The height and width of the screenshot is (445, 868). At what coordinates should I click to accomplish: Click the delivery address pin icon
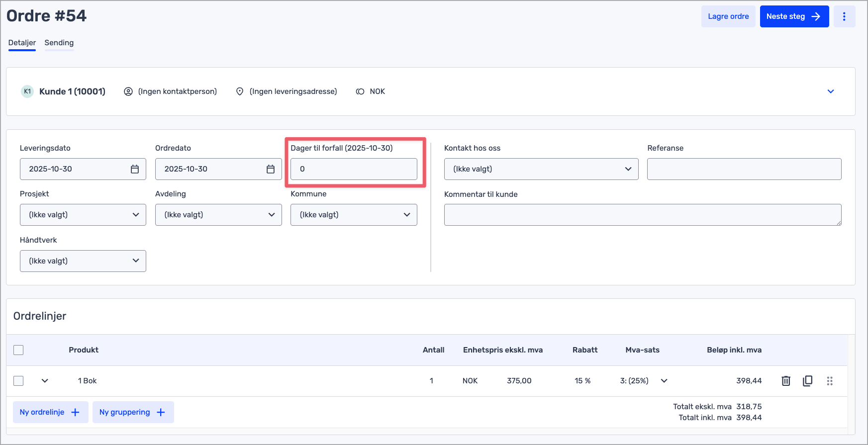coord(240,91)
